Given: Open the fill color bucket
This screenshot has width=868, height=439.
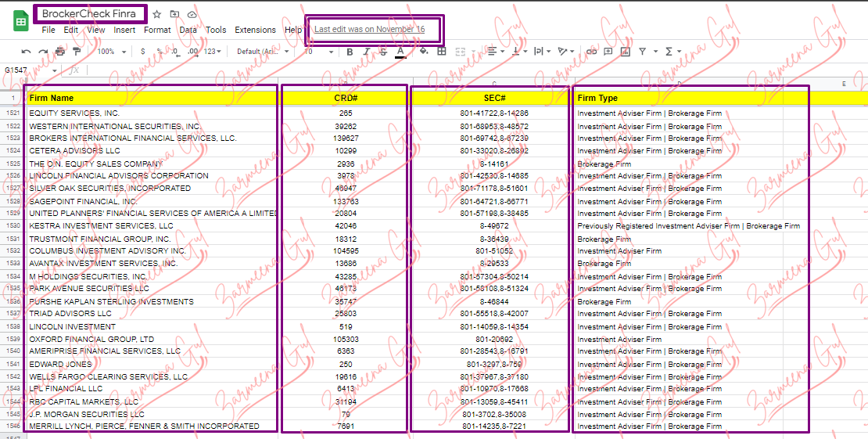Looking at the screenshot, I should coord(424,52).
